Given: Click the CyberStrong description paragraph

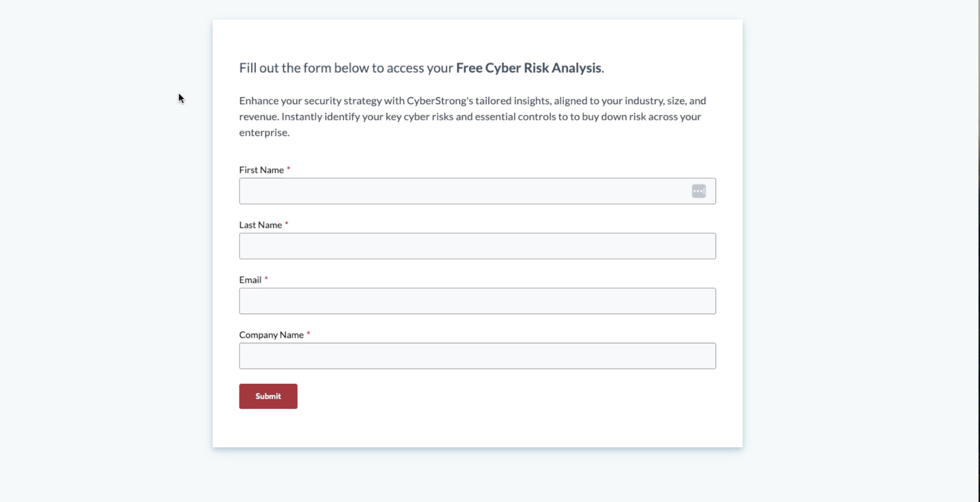Looking at the screenshot, I should pyautogui.click(x=472, y=116).
